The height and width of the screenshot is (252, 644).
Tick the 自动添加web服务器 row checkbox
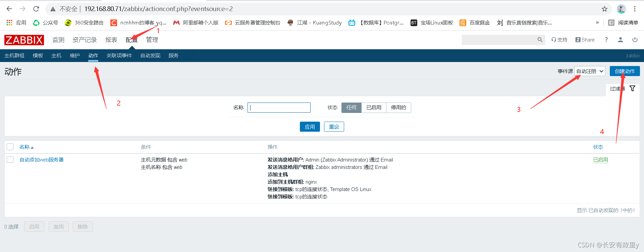10,160
